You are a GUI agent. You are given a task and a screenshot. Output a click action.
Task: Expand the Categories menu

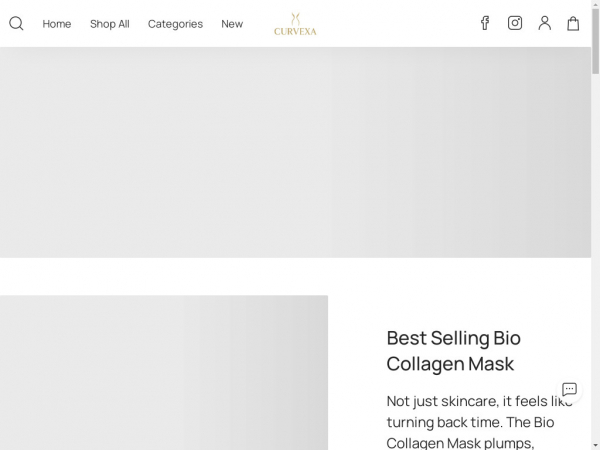(175, 24)
